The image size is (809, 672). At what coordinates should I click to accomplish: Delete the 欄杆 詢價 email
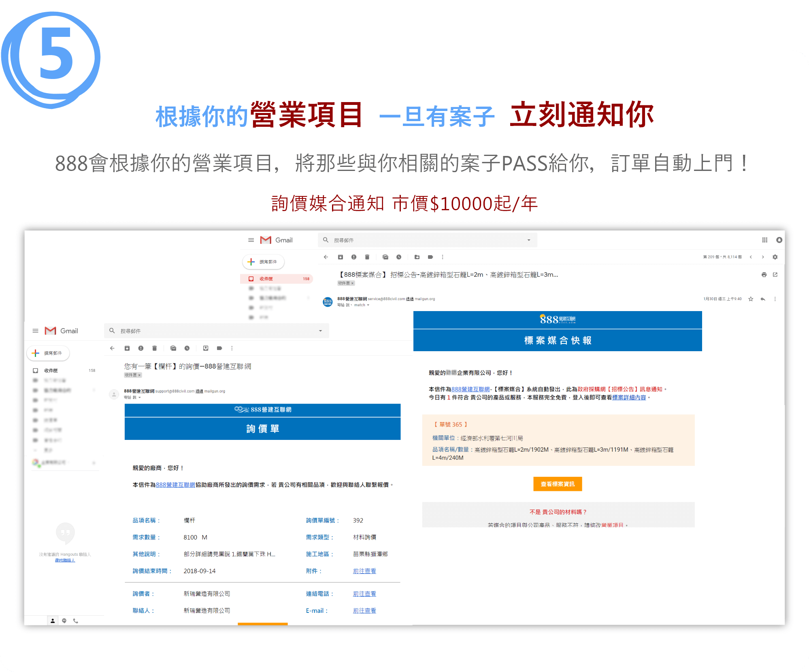(154, 348)
